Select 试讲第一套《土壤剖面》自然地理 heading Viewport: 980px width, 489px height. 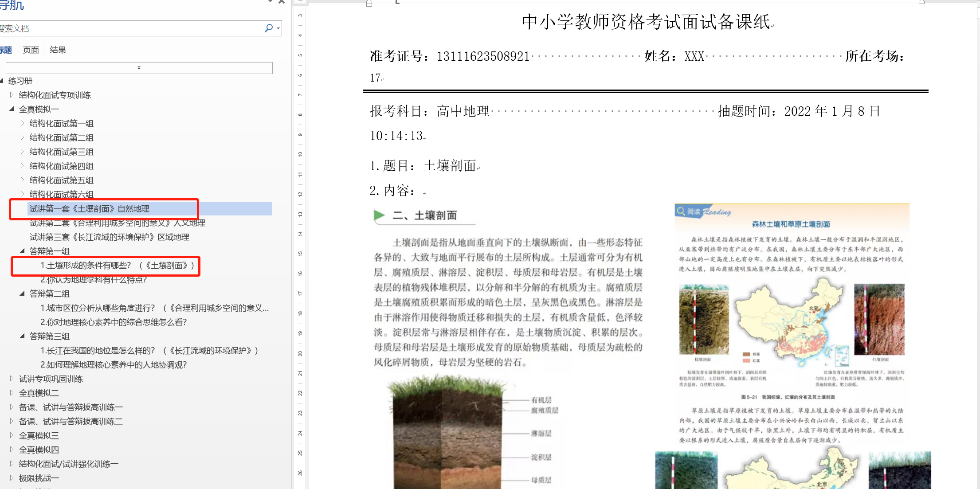(x=89, y=209)
